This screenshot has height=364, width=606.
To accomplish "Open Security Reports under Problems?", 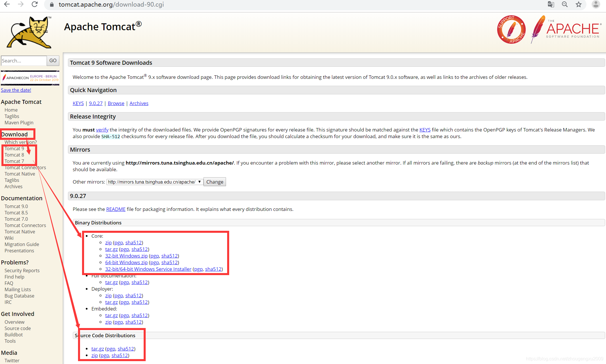I will pyautogui.click(x=22, y=270).
